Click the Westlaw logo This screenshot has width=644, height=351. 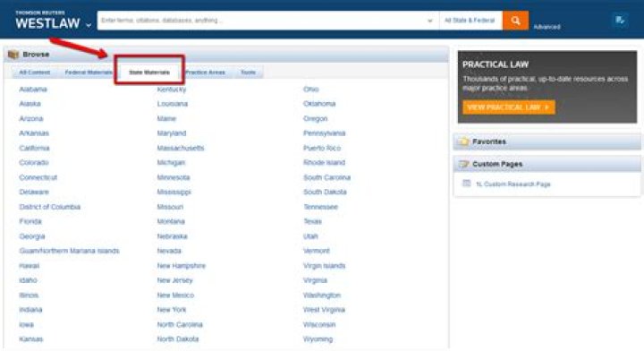coord(47,21)
